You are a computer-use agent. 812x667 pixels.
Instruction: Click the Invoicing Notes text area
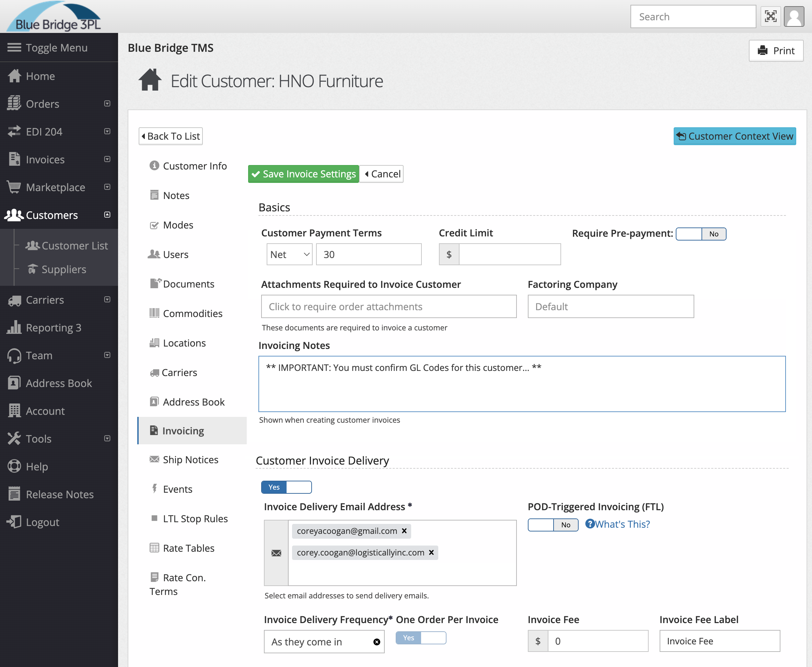(x=522, y=384)
